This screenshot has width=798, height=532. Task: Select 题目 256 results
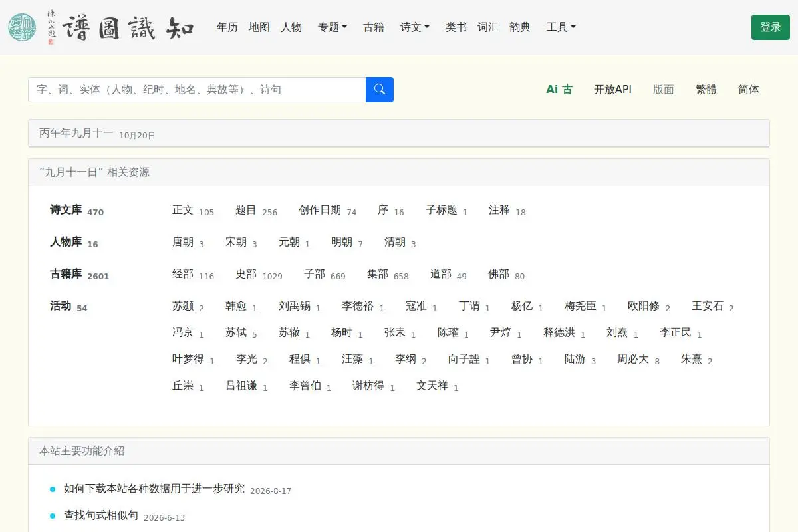coord(256,211)
